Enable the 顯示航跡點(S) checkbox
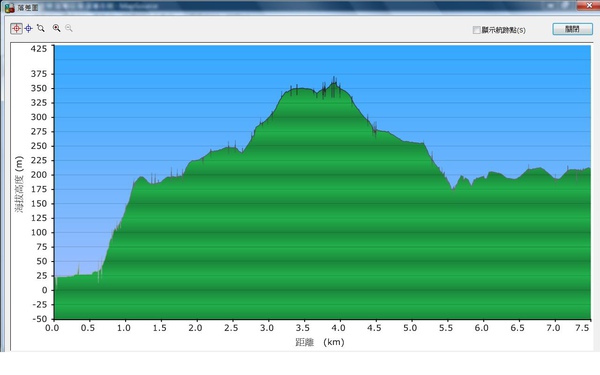 [x=476, y=30]
